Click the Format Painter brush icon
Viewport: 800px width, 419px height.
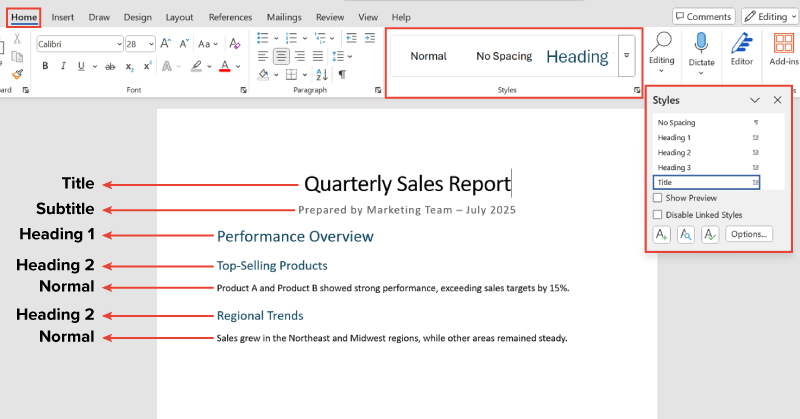tap(17, 73)
